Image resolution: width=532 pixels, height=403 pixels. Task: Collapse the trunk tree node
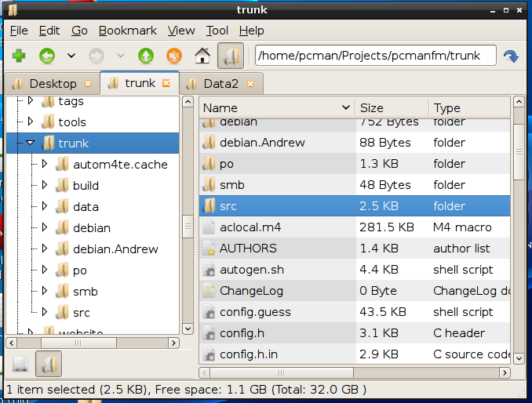coord(31,143)
